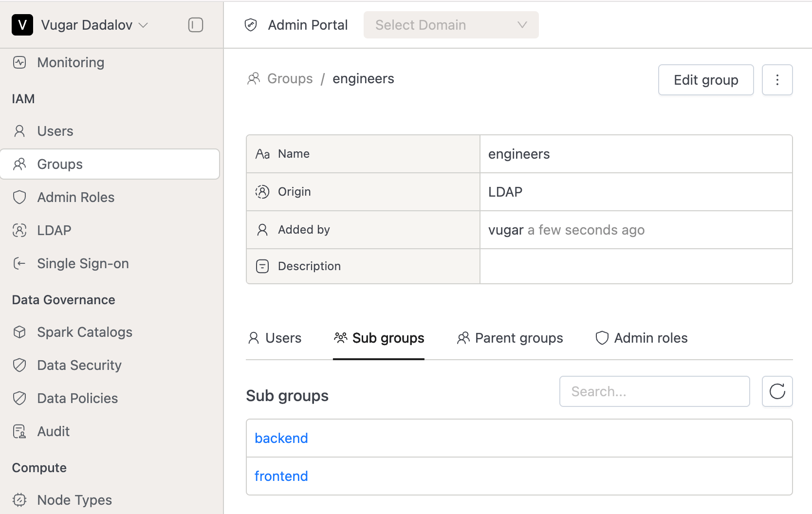Click the Admin Portal title
Viewport: 812px width, 514px height.
click(x=308, y=25)
